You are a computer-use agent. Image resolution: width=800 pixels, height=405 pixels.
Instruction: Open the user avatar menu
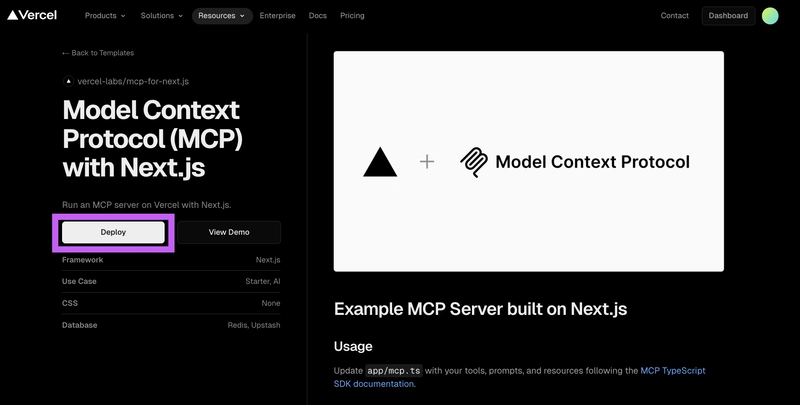tap(770, 16)
